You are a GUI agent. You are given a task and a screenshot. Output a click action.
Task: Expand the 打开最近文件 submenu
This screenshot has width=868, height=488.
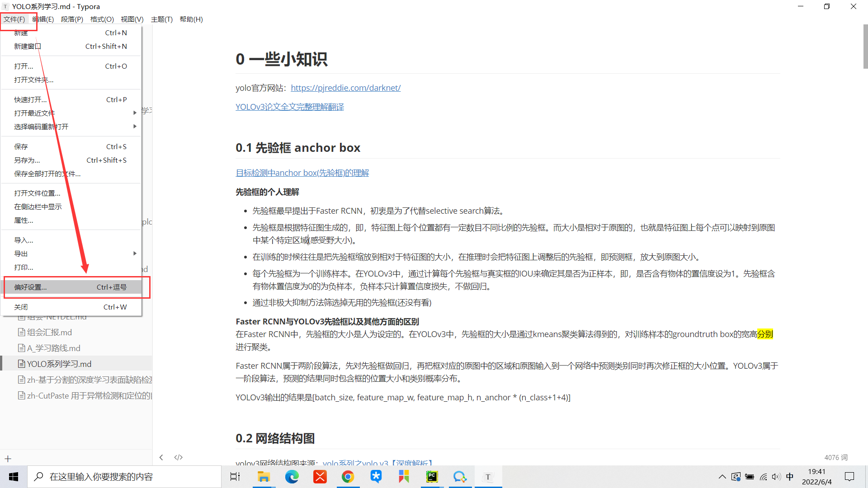coord(71,113)
